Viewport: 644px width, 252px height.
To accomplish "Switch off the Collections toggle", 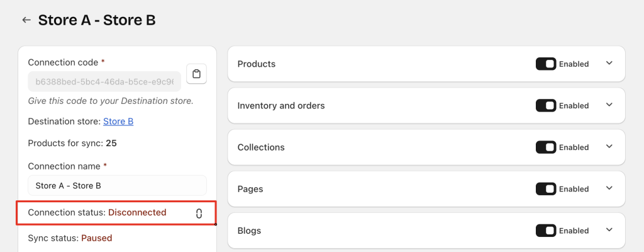I will (x=545, y=147).
